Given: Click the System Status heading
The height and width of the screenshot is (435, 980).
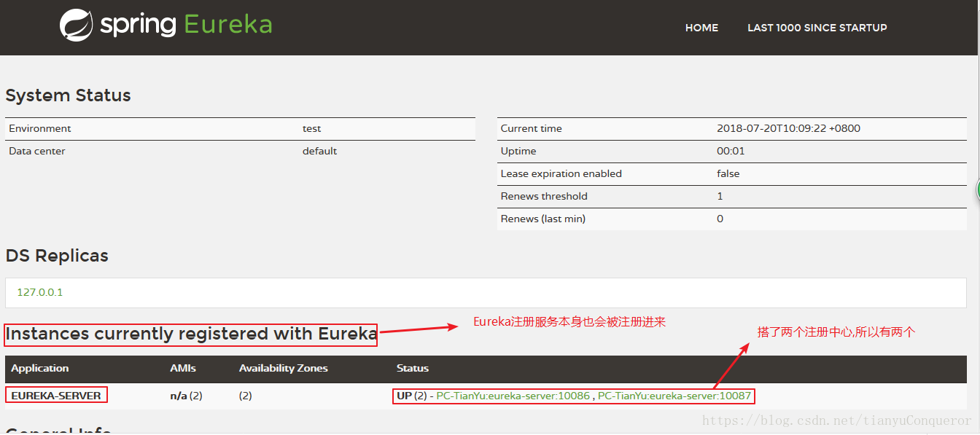Looking at the screenshot, I should click(x=69, y=96).
